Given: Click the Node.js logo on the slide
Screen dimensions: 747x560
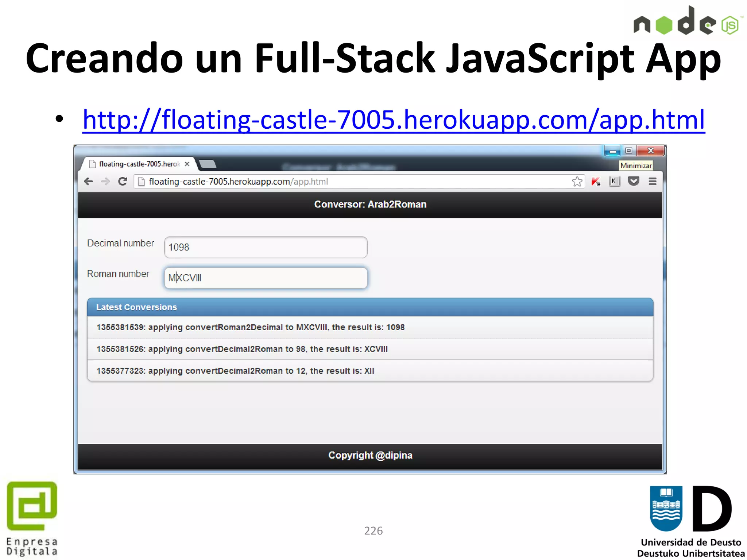Looking at the screenshot, I should 688,21.
